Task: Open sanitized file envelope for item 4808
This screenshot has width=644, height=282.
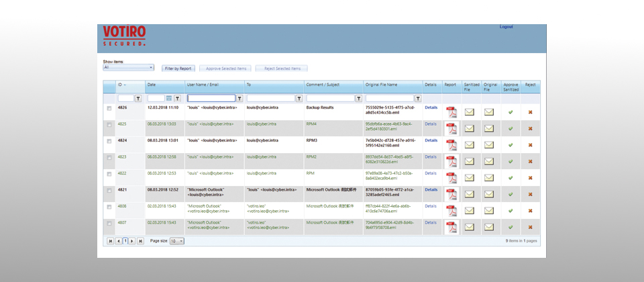Action: (x=469, y=211)
